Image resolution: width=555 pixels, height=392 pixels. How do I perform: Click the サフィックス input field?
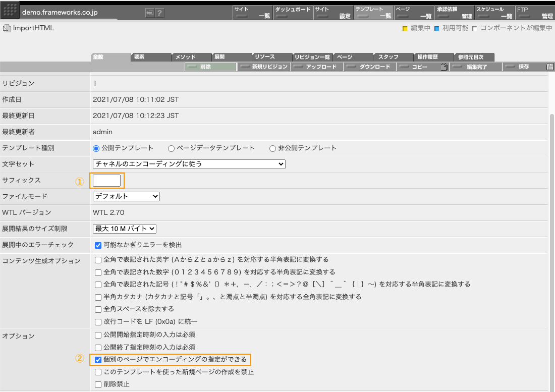[x=107, y=180]
